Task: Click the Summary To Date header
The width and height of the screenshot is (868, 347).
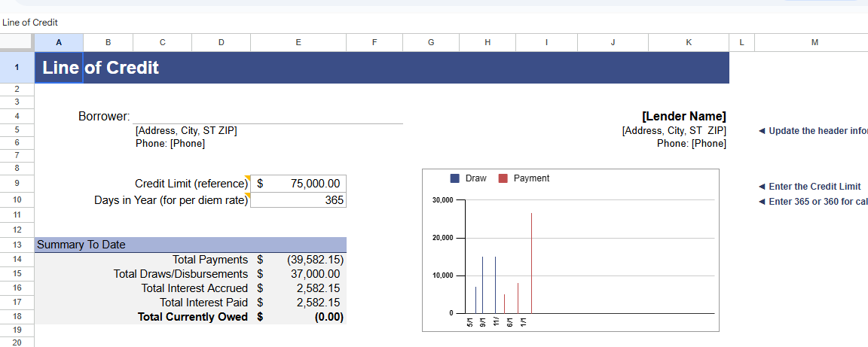Action: [x=191, y=245]
